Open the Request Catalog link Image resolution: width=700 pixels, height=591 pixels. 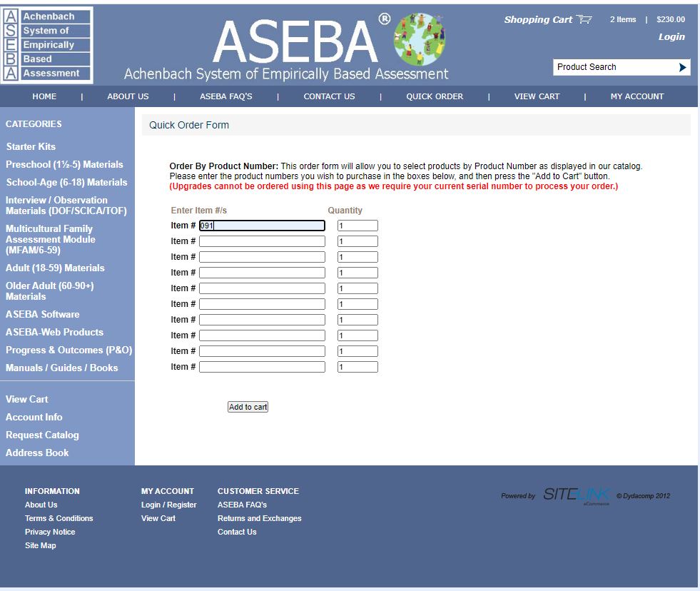[x=43, y=435]
